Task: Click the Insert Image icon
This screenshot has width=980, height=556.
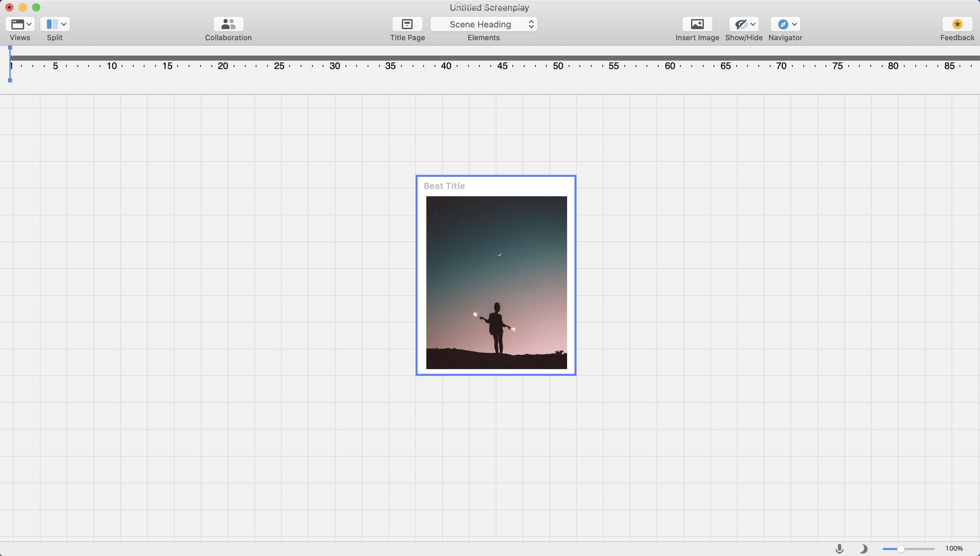Action: click(x=697, y=24)
